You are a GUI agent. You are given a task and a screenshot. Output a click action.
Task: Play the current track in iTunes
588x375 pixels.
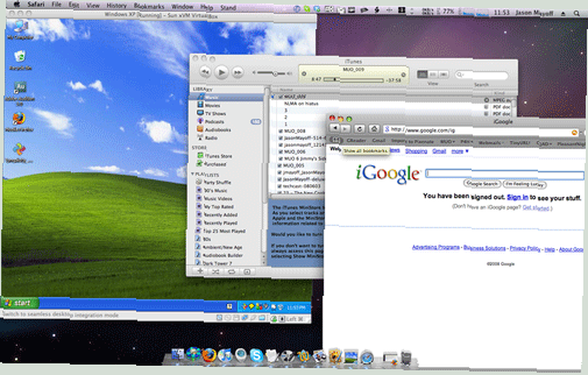coord(222,72)
